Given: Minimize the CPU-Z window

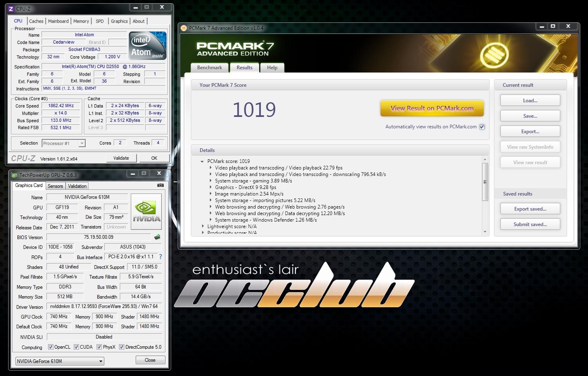Looking at the screenshot, I should (135, 7).
